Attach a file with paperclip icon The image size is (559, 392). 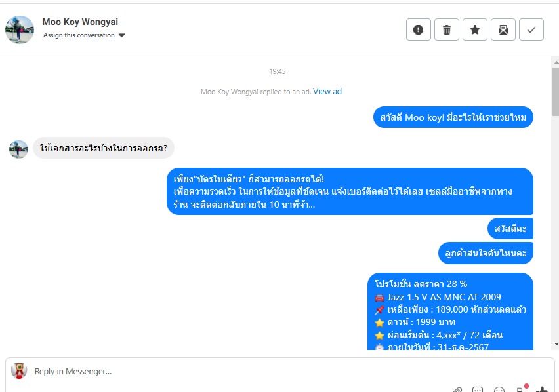[x=457, y=389]
